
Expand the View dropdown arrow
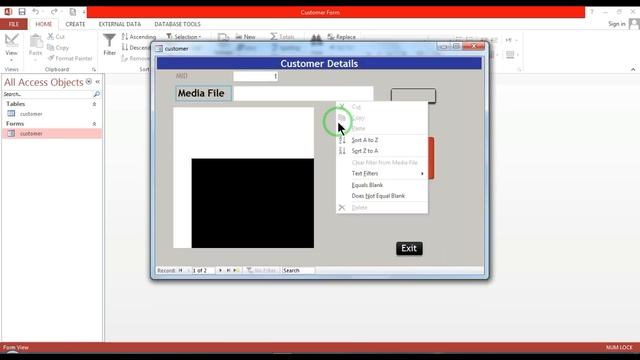tap(11, 60)
